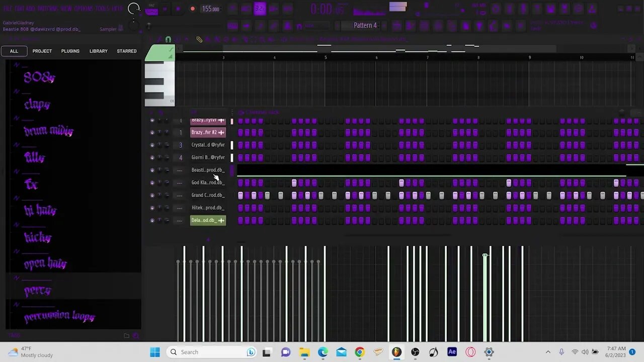This screenshot has height=362, width=644.
Task: Mute the Hitek..prod.db_ channel
Action: pos(152,208)
